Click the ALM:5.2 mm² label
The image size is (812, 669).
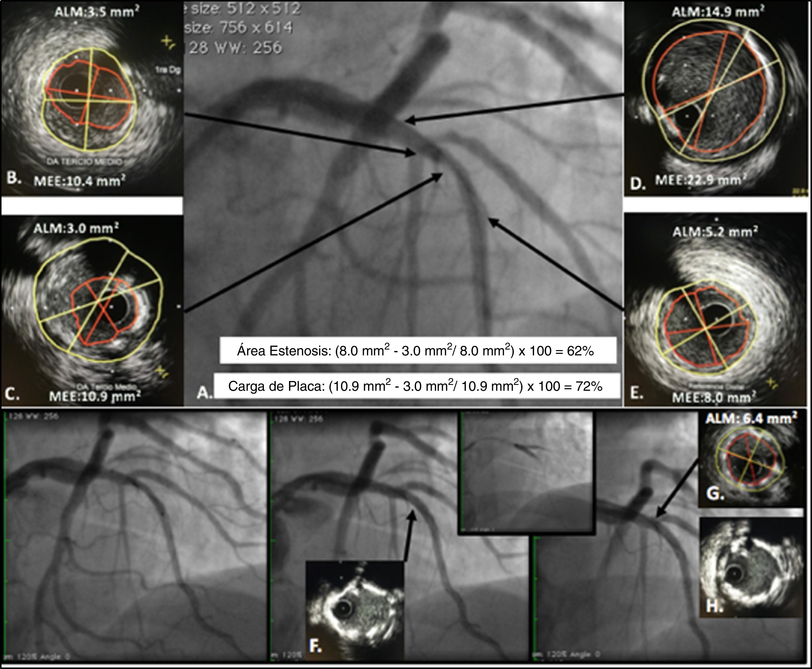[x=715, y=232]
